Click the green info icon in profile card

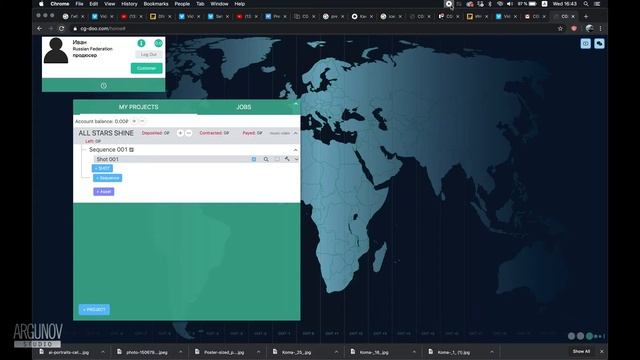coord(141,43)
